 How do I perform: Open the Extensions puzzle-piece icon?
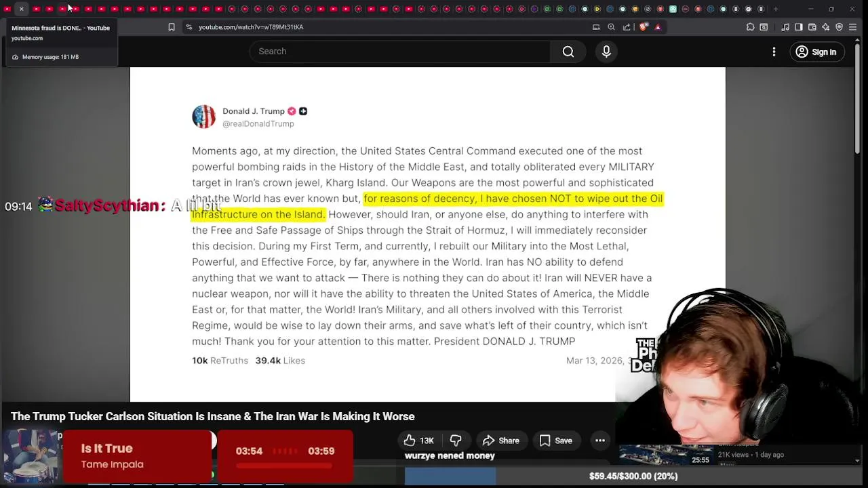coord(750,27)
